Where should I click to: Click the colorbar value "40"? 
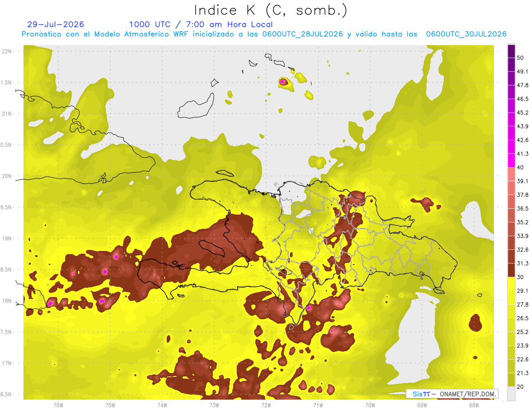521,168
